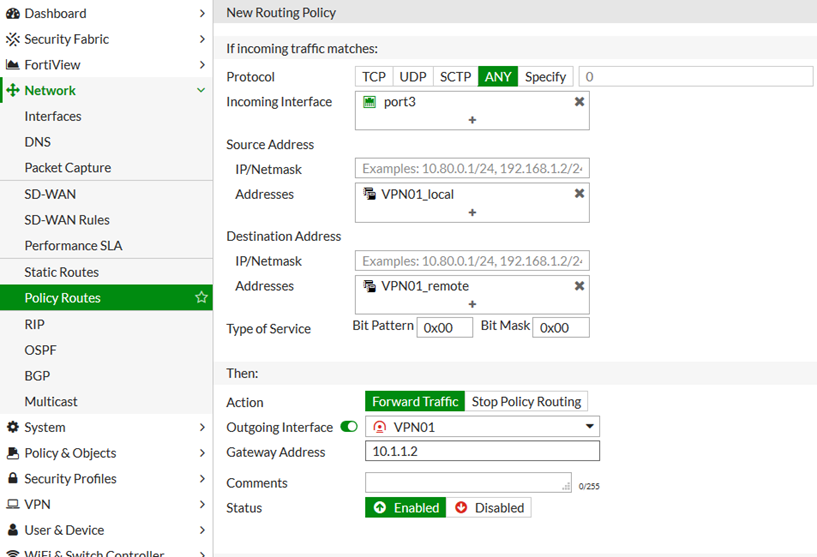The height and width of the screenshot is (557, 817).
Task: Click the Security Fabric icon
Action: (13, 39)
